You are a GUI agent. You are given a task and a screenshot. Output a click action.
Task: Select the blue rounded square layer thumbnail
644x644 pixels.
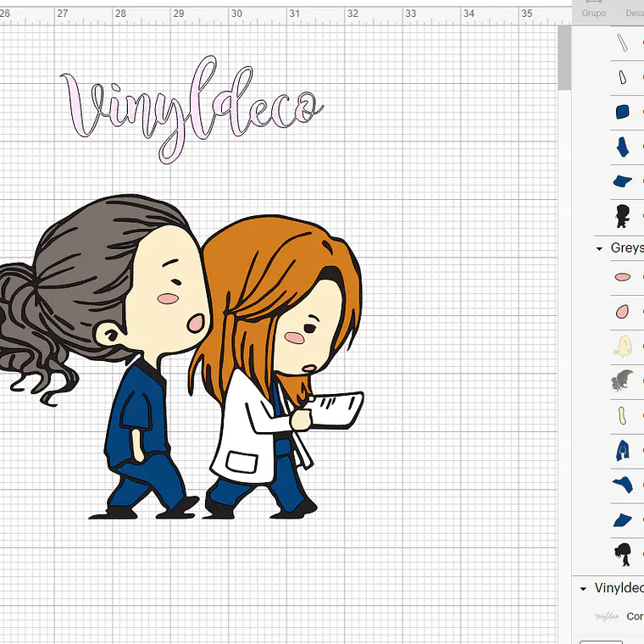coord(622,112)
